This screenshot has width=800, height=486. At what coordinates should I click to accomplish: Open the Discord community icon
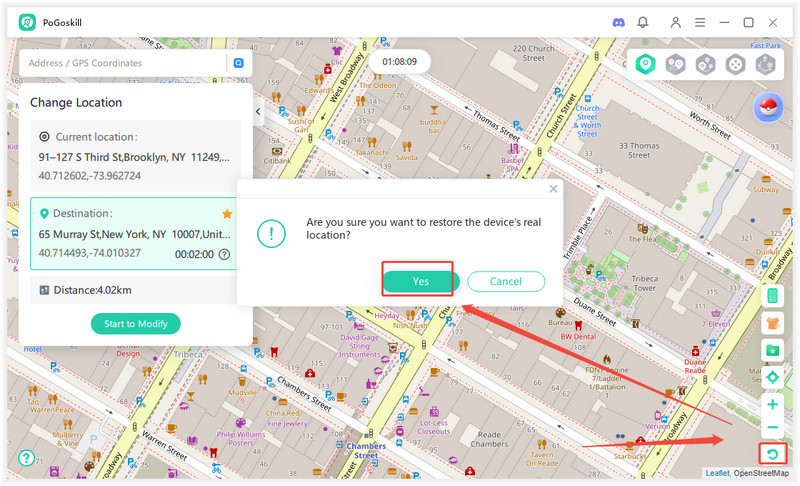618,22
